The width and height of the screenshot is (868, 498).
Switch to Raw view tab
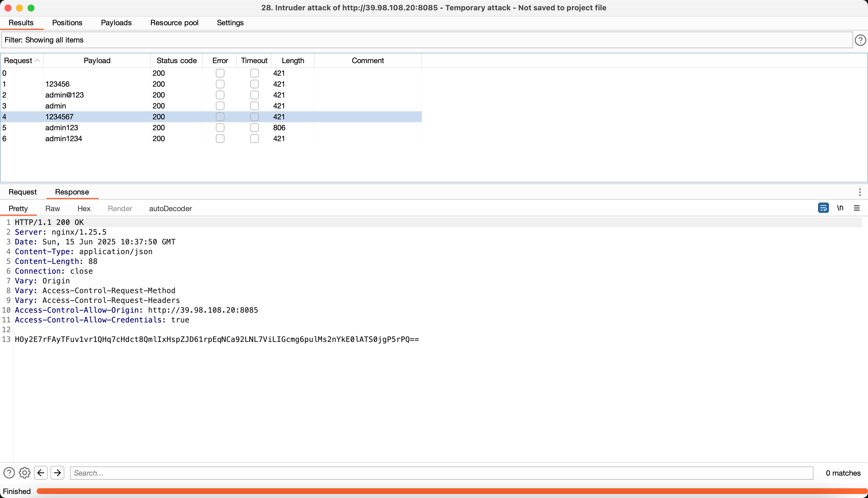[x=53, y=208]
